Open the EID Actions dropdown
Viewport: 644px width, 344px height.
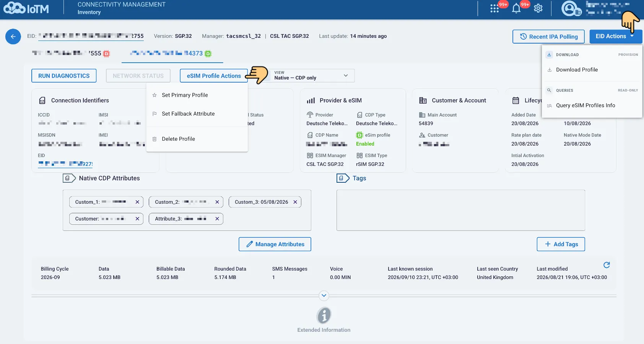coord(616,37)
